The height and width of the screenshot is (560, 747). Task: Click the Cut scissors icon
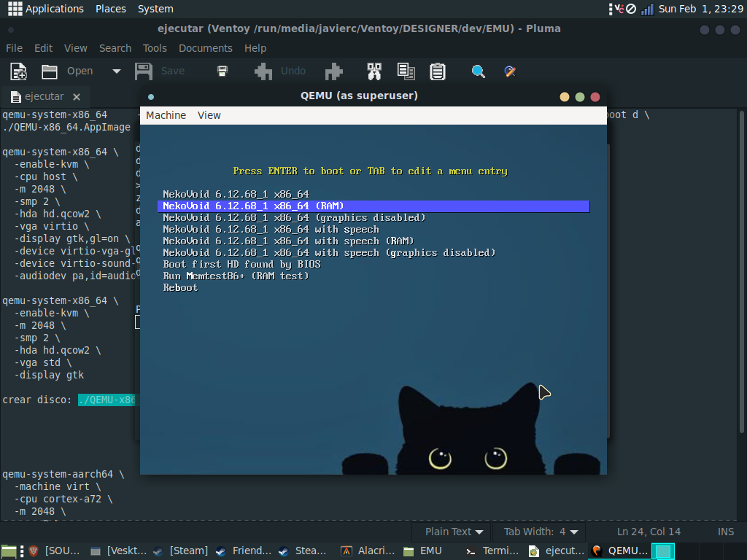point(374,71)
